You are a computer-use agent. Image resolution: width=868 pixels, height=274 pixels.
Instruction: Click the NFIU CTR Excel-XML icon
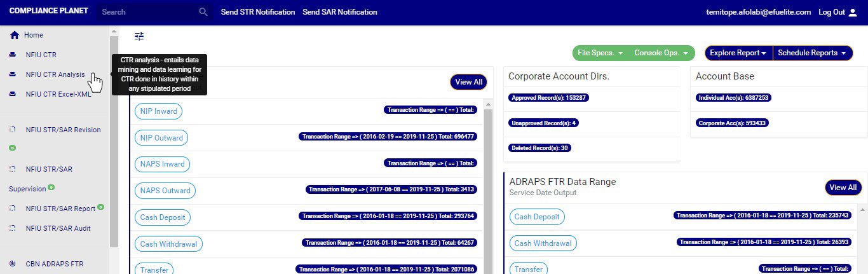13,94
